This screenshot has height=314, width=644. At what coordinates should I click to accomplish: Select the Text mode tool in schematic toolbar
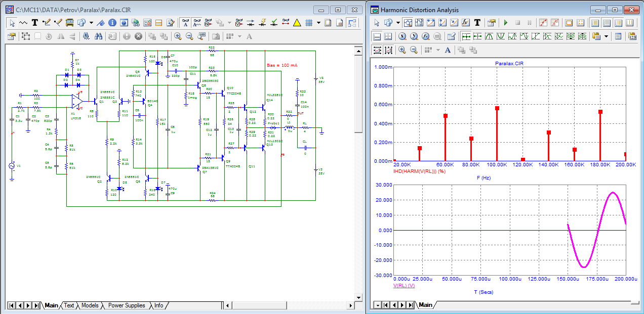click(x=35, y=23)
